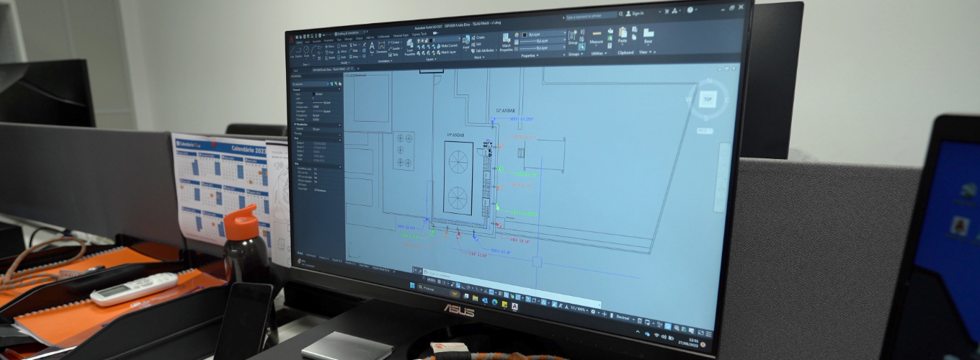Expand the Properties panel flyout
Viewport: 980px width, 360px height.
pos(530,55)
